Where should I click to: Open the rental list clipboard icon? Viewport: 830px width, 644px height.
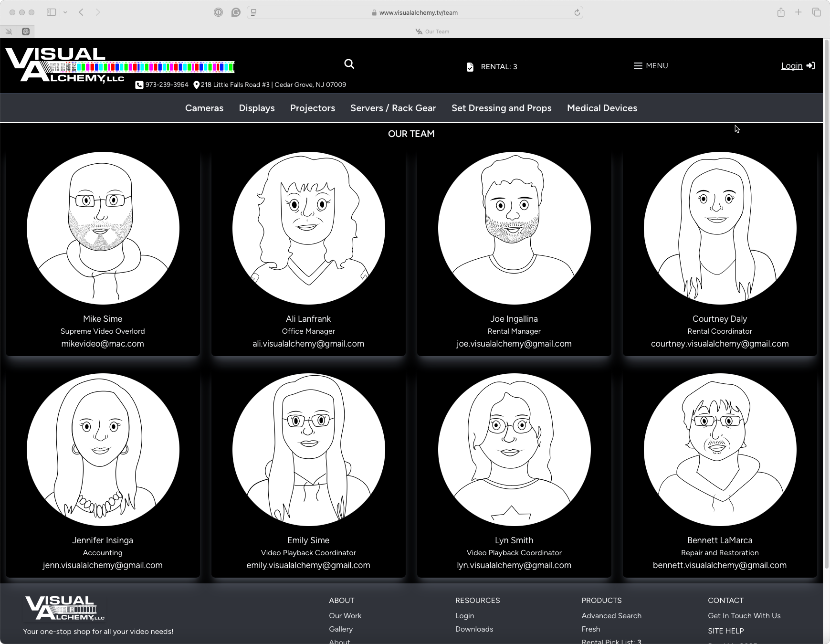point(470,67)
